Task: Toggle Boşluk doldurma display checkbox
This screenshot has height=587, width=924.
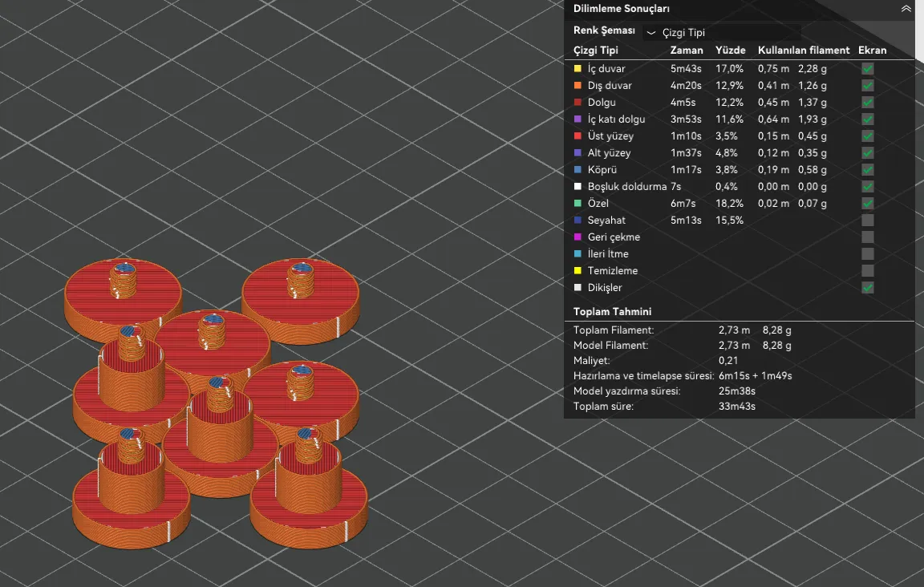Action: coord(867,187)
